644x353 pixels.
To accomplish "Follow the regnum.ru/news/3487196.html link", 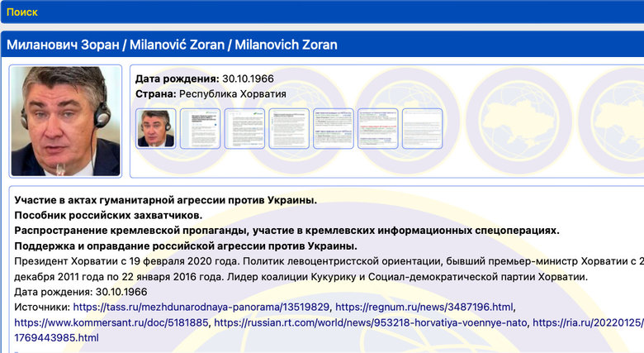I will [x=424, y=307].
